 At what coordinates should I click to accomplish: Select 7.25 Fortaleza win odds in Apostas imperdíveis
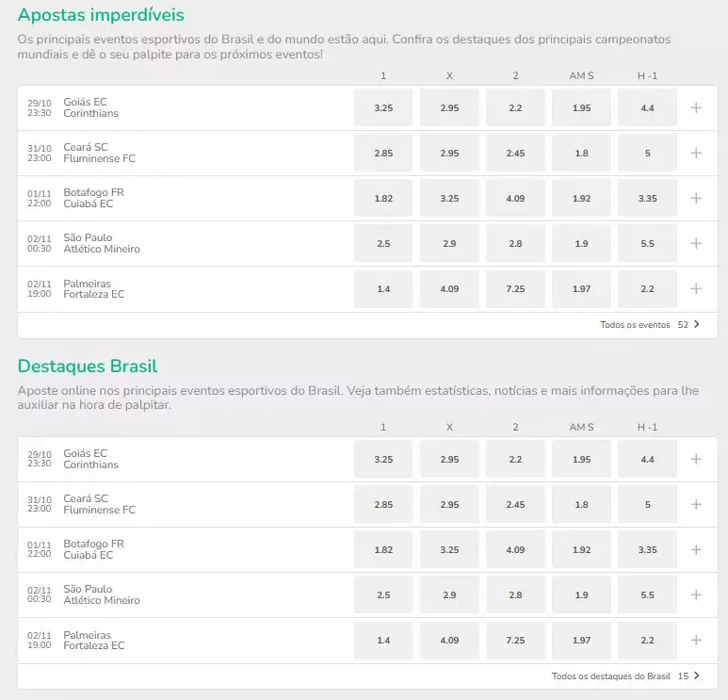(x=515, y=288)
